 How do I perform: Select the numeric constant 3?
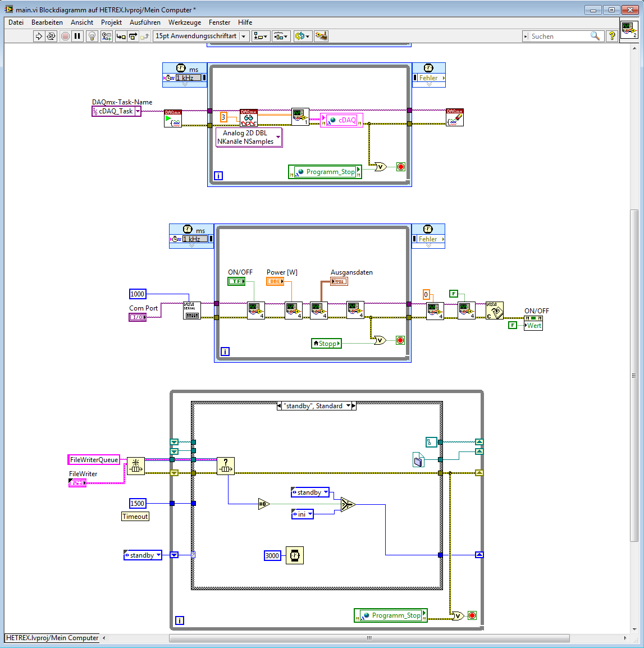(x=223, y=117)
